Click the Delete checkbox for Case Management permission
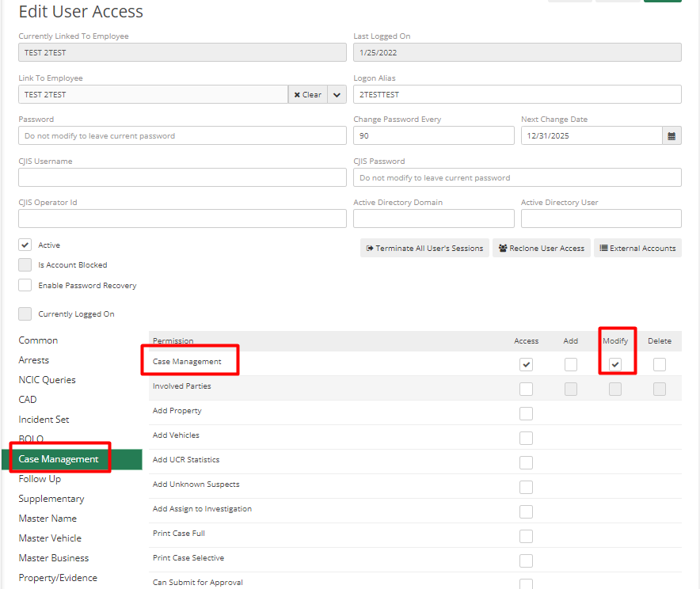The width and height of the screenshot is (700, 589). point(660,365)
